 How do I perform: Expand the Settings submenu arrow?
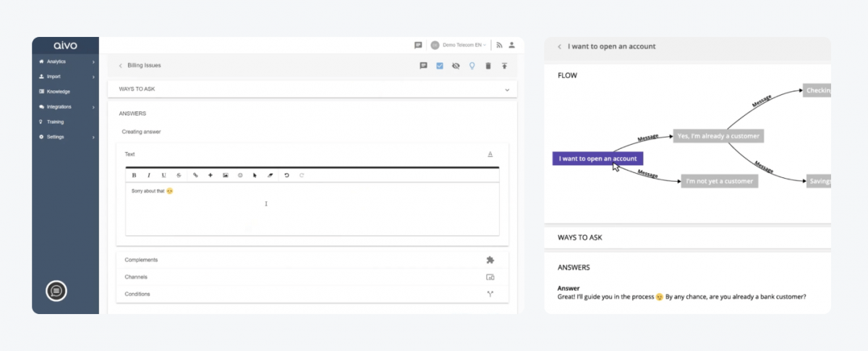click(93, 137)
